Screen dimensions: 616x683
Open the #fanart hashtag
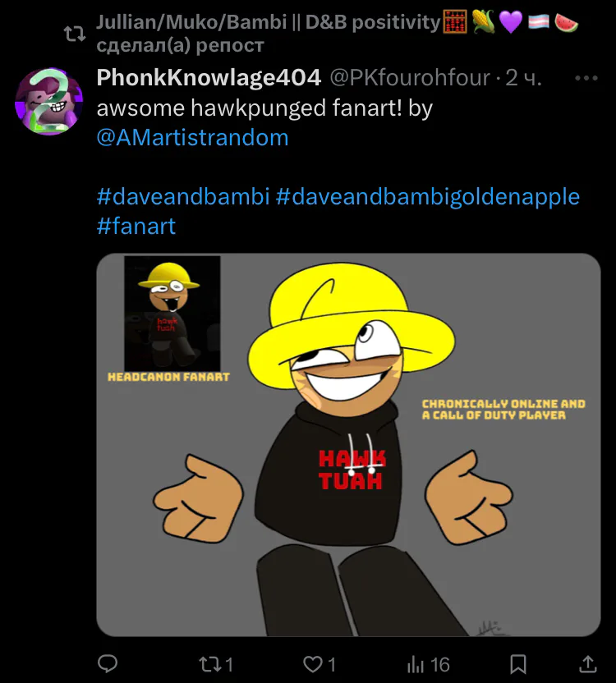point(136,226)
